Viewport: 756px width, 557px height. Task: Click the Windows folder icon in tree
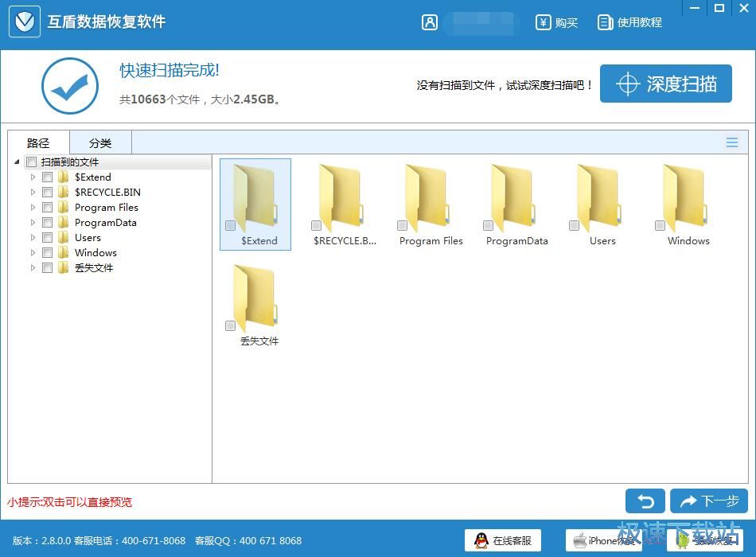(x=63, y=253)
